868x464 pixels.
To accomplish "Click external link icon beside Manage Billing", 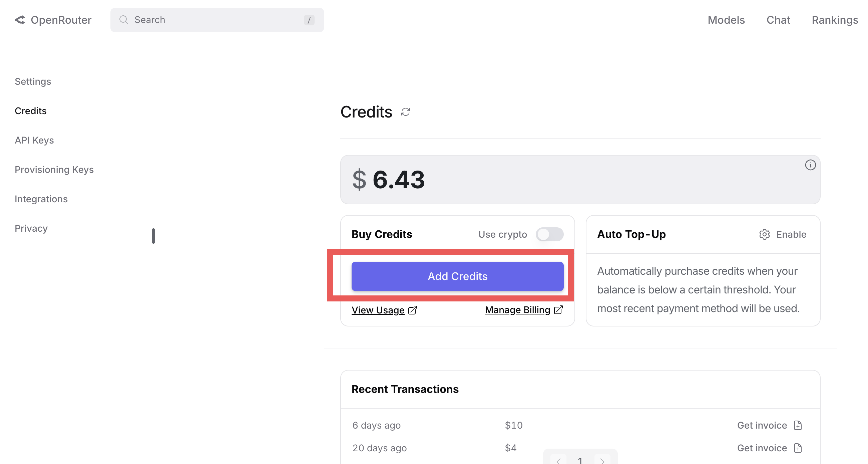I will [558, 309].
